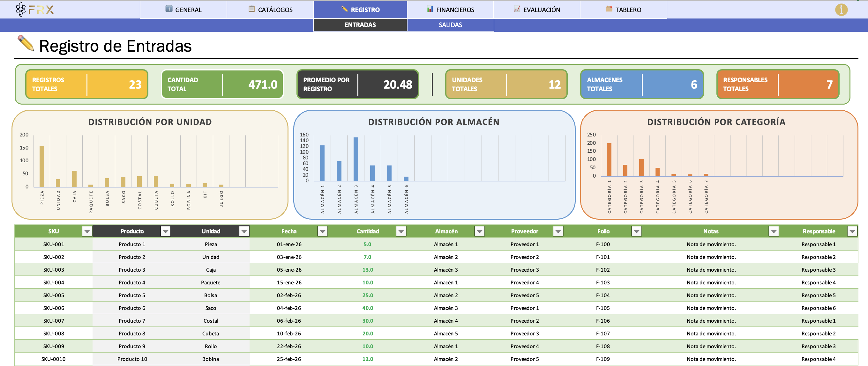Click the General tab info icon

tap(169, 9)
